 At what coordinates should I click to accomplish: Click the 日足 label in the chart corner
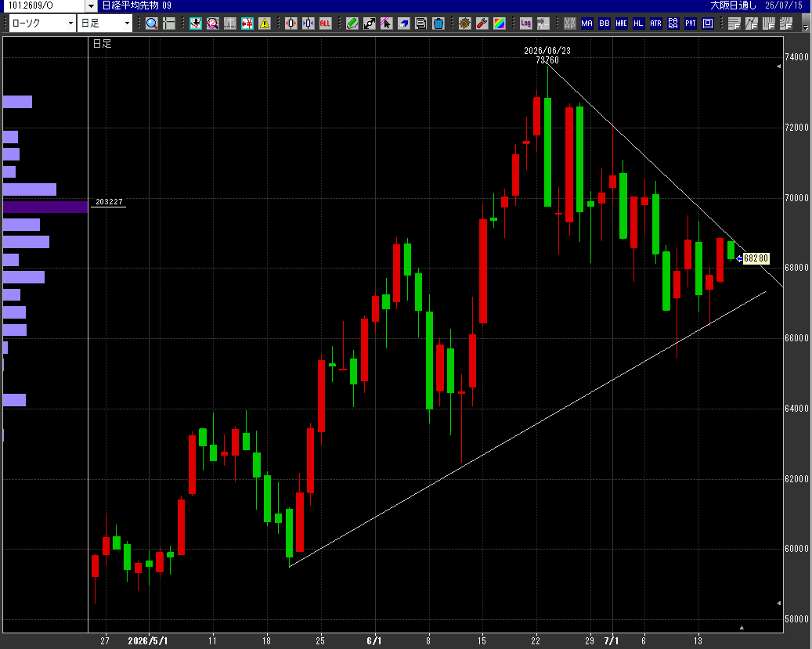tap(102, 44)
